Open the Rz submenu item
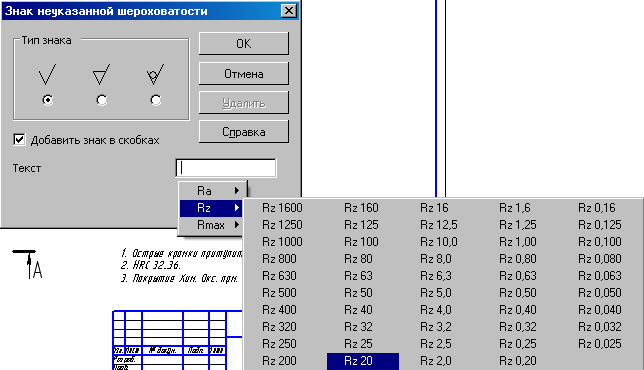This screenshot has height=370, width=644. (x=212, y=208)
